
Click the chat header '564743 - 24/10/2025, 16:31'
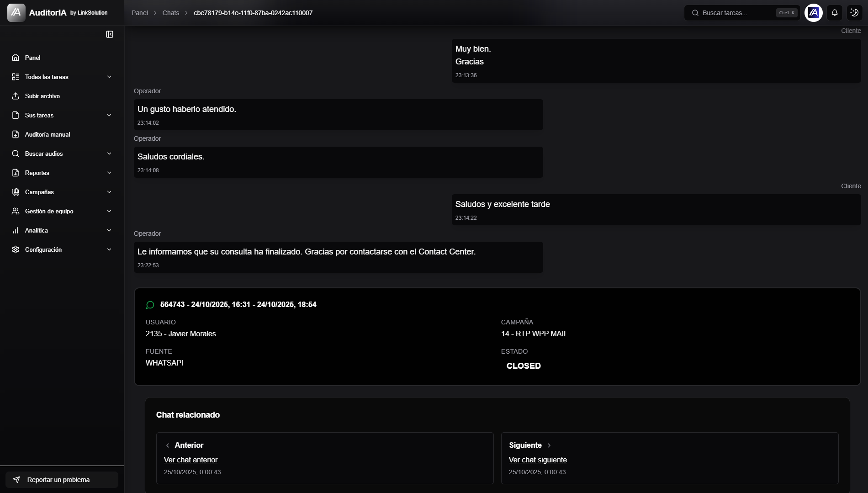coord(238,304)
